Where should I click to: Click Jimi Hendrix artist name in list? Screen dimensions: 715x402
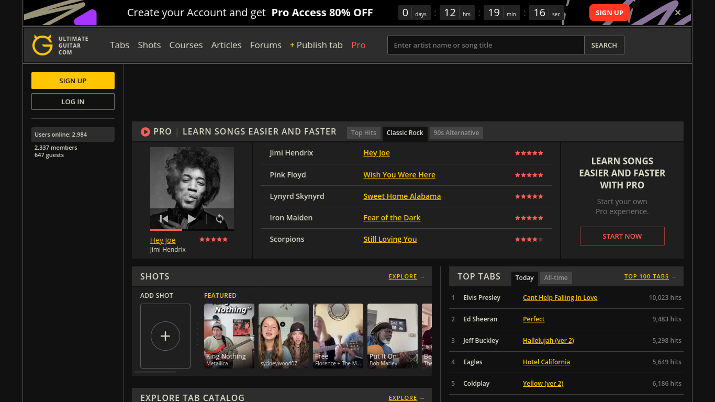pos(291,153)
